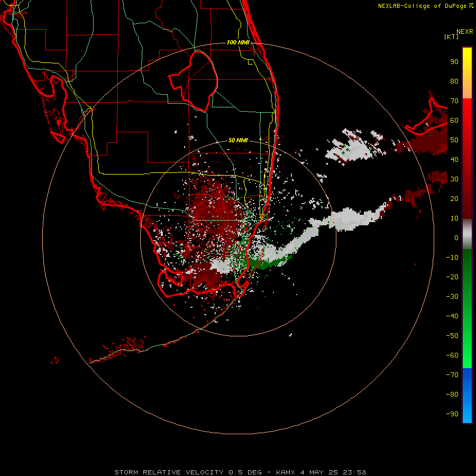Click the 10 value on the velocity scale

click(454, 218)
